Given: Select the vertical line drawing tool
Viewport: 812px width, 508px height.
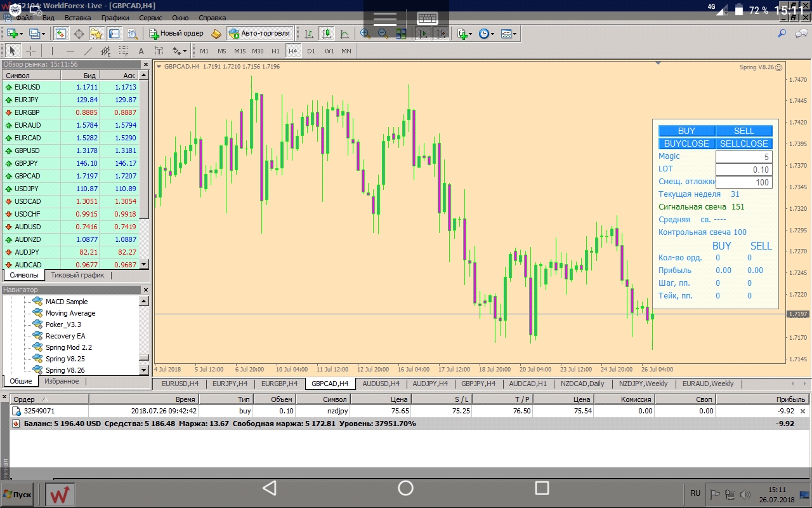Looking at the screenshot, I should tap(52, 51).
